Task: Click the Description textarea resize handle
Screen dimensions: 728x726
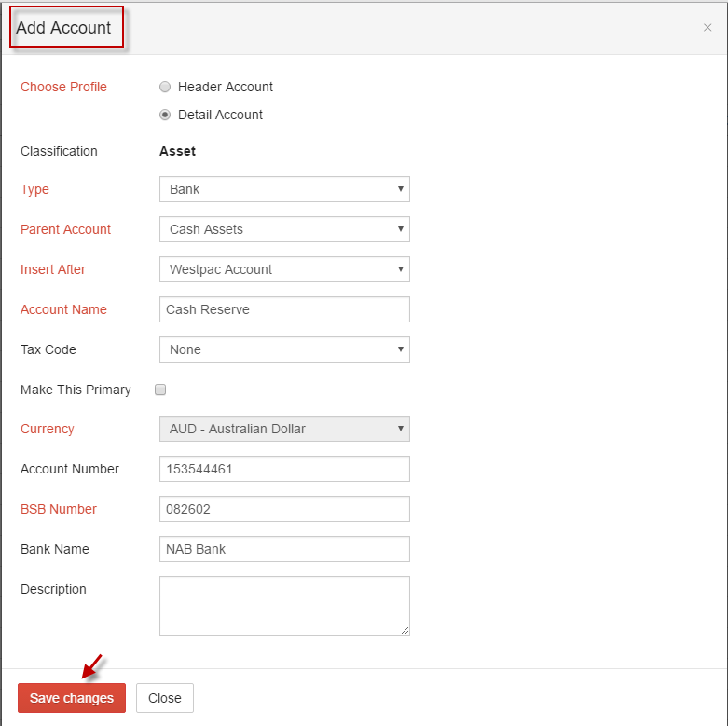Action: point(405,630)
